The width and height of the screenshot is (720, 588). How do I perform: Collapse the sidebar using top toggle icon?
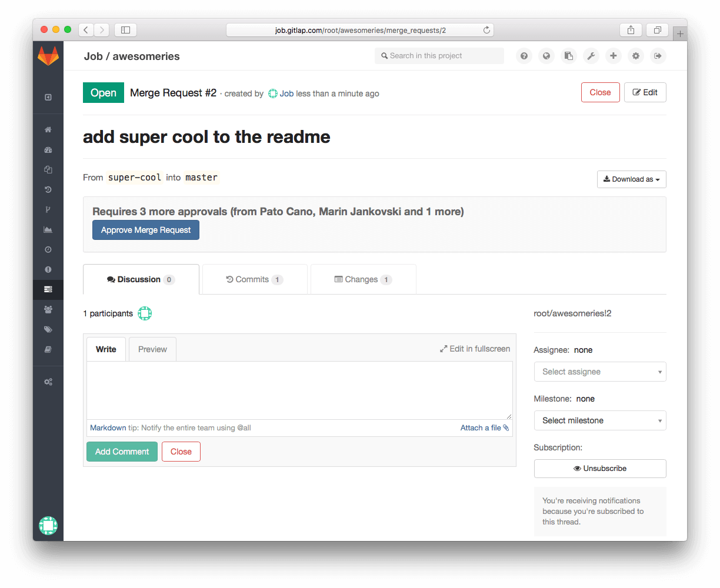pyautogui.click(x=48, y=98)
